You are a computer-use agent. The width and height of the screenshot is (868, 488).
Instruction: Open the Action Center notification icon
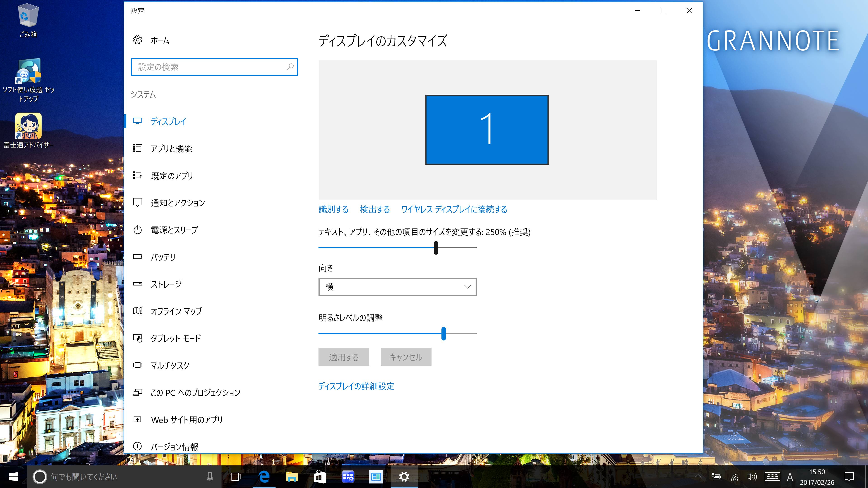[849, 476]
